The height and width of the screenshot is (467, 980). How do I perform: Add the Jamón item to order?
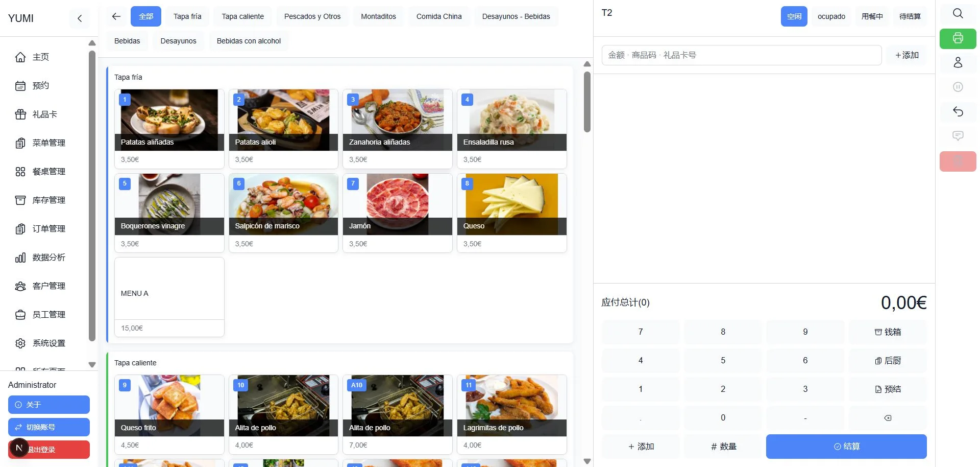click(398, 213)
